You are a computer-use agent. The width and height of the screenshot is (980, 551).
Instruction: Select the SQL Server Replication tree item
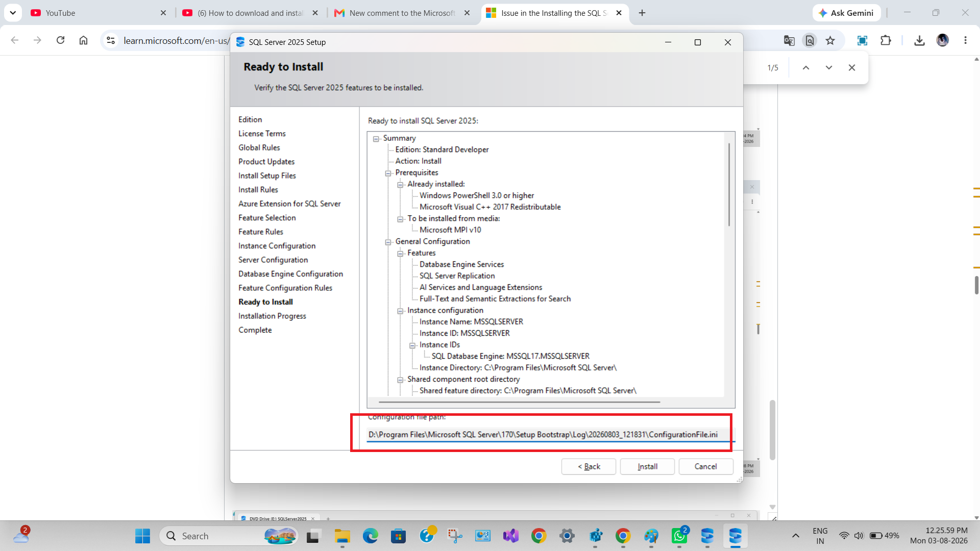point(457,276)
